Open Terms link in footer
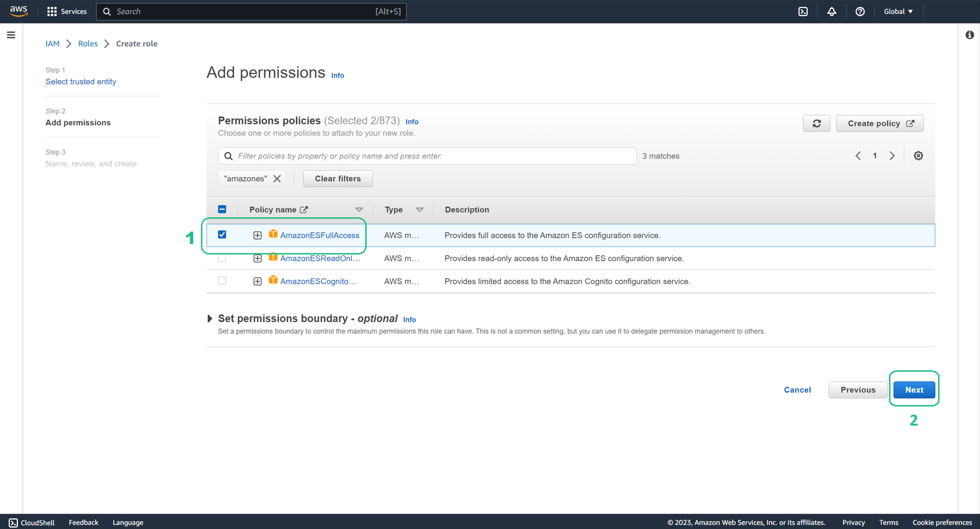Viewport: 980px width, 529px height. (x=889, y=522)
